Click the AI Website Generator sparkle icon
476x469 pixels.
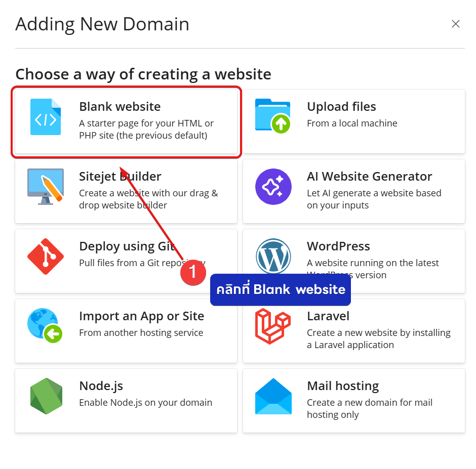[273, 187]
